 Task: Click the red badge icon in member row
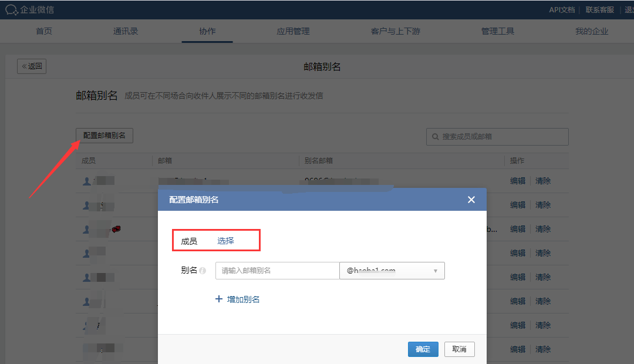[x=116, y=229]
